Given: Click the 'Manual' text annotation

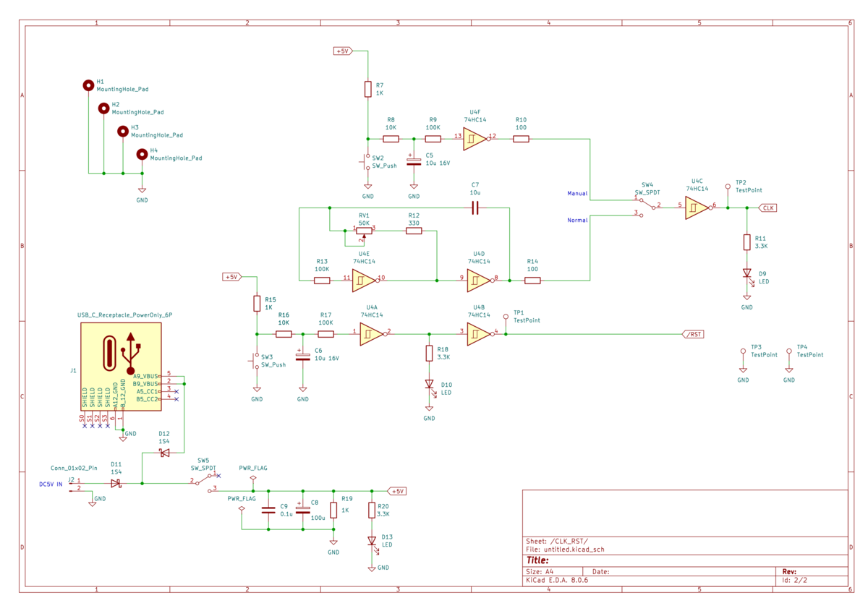Looking at the screenshot, I should click(x=577, y=194).
